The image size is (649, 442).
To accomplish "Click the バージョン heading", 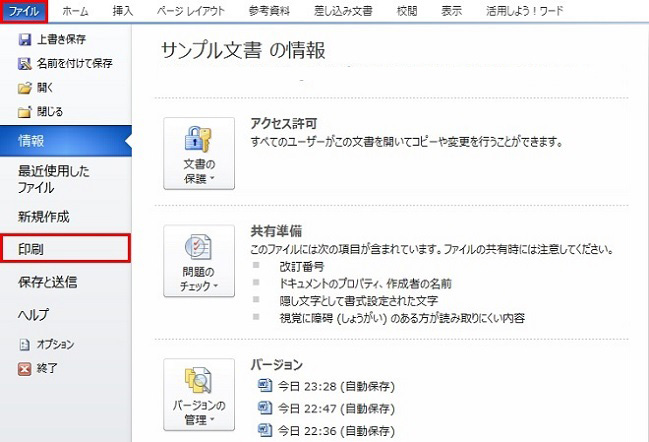I will [276, 365].
